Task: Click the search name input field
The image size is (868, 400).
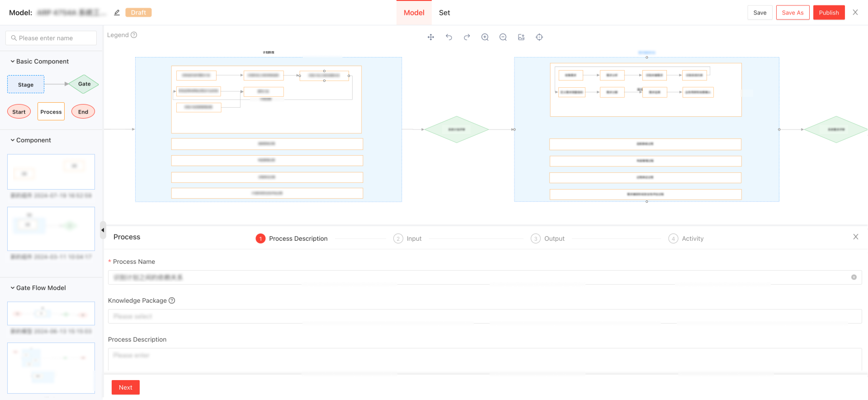Action: pos(51,38)
